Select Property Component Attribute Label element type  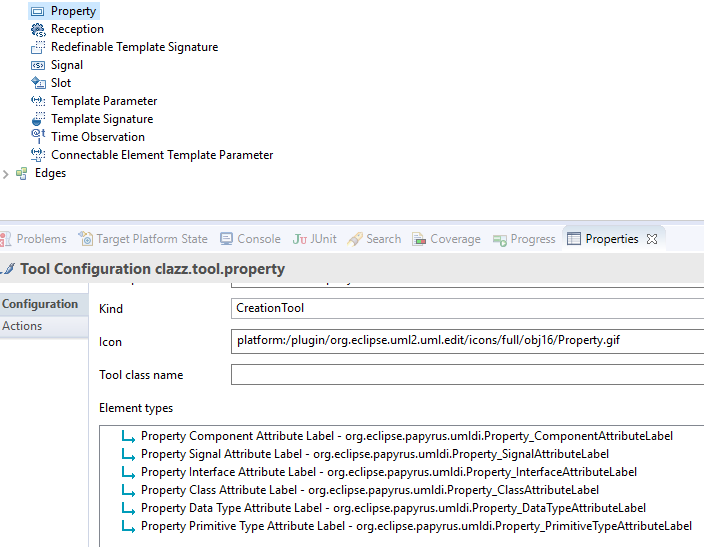pyautogui.click(x=406, y=436)
